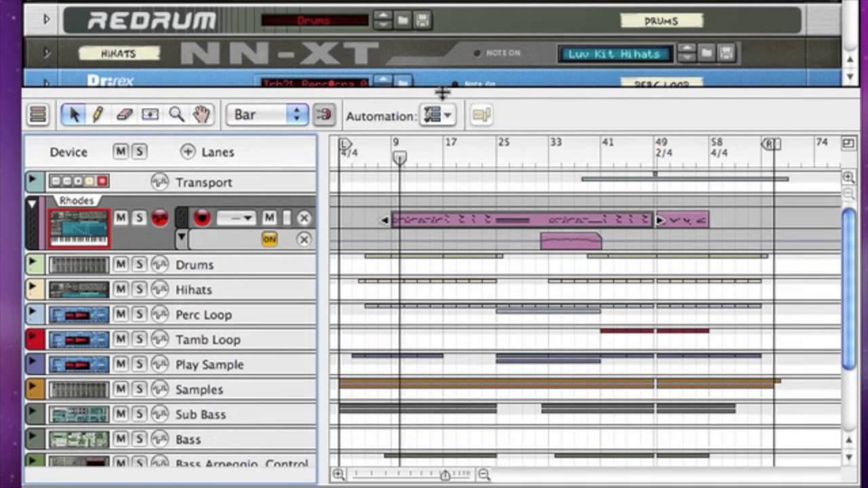This screenshot has width=868, height=488.
Task: Click the Rhodes device thumbnail
Action: click(78, 228)
